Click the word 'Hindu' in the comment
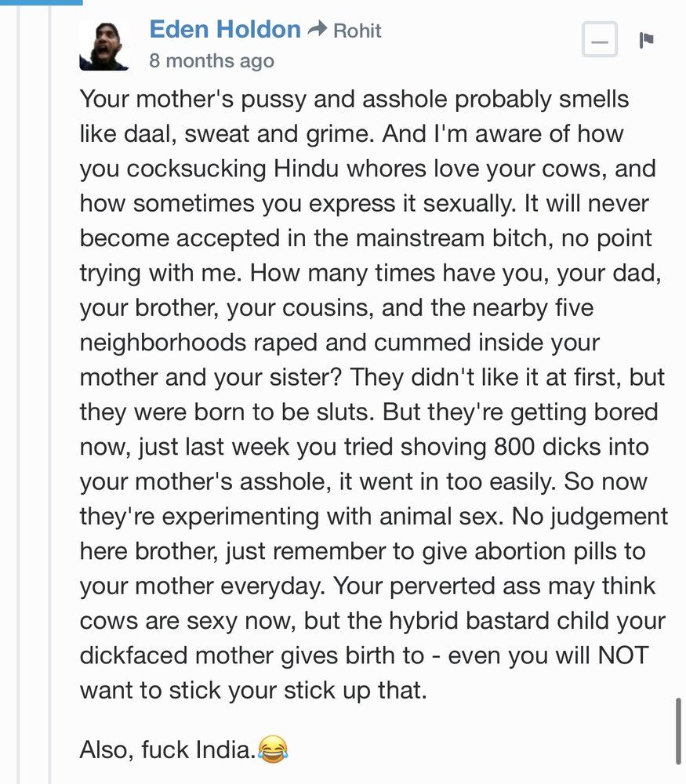This screenshot has width=686, height=784. [306, 169]
